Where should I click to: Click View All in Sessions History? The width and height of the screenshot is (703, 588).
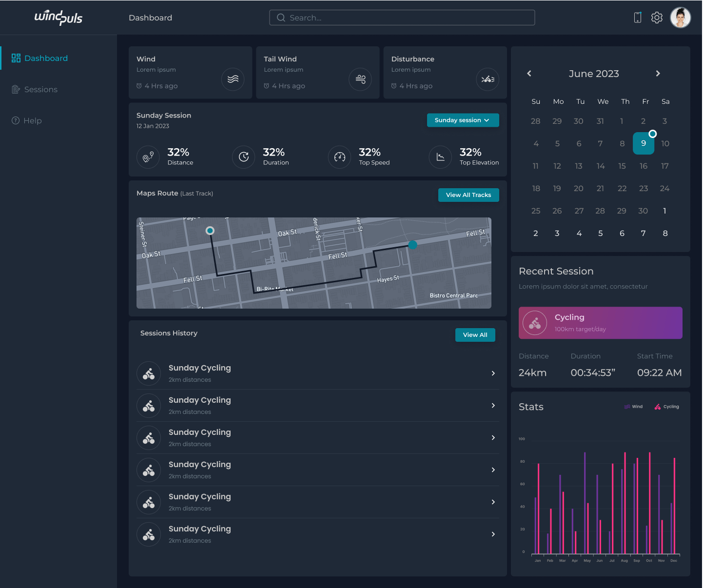(475, 335)
